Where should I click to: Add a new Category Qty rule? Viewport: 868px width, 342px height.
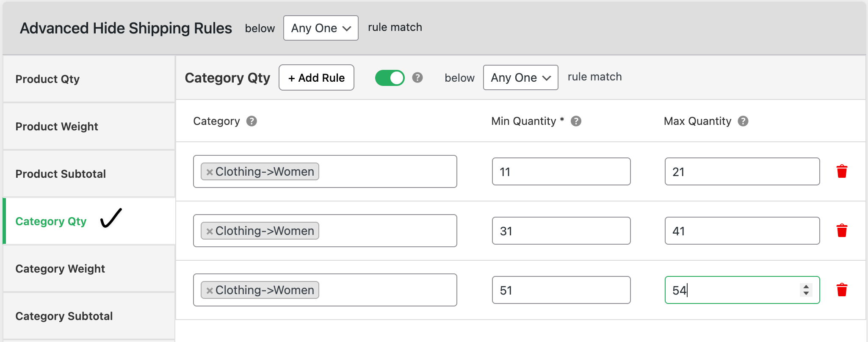coord(316,77)
